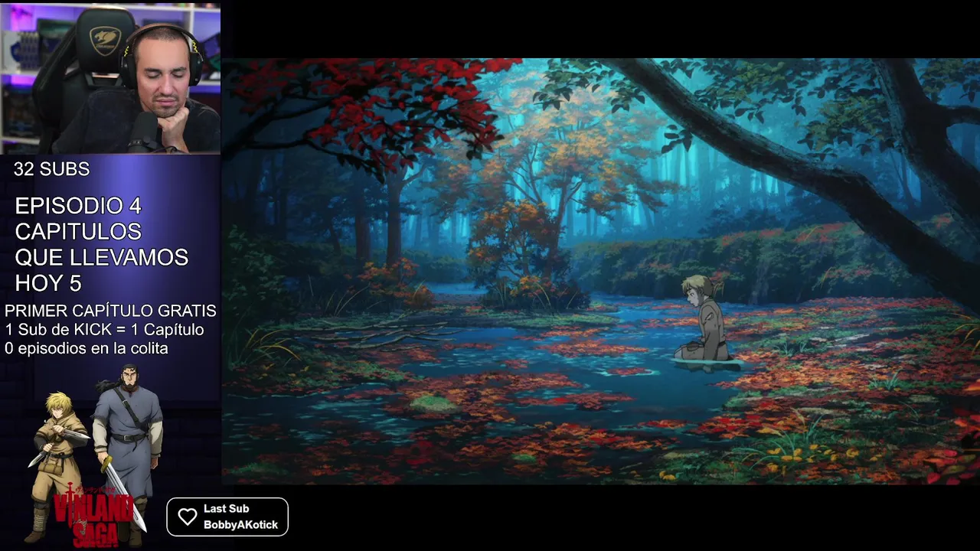This screenshot has height=551, width=980.
Task: Click the "PRIMER CAPÍTULO GRATIS" line
Action: tap(110, 311)
